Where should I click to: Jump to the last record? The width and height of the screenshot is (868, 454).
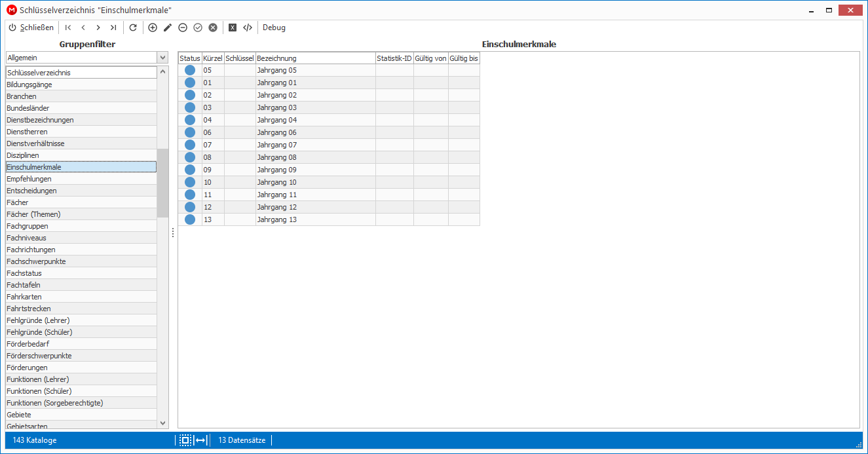(x=113, y=28)
